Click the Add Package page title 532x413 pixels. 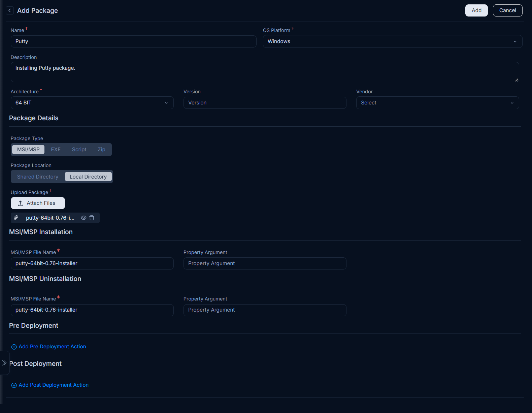pos(37,11)
